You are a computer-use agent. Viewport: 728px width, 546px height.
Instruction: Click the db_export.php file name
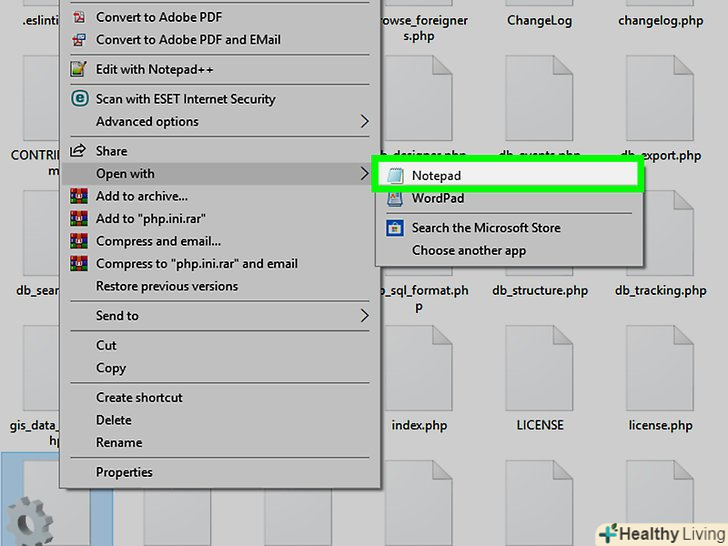point(661,156)
